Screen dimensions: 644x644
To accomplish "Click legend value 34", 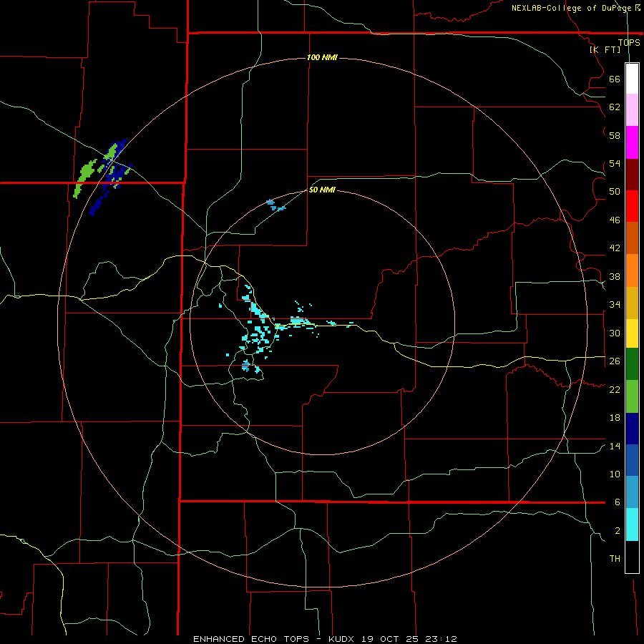I will coord(615,305).
